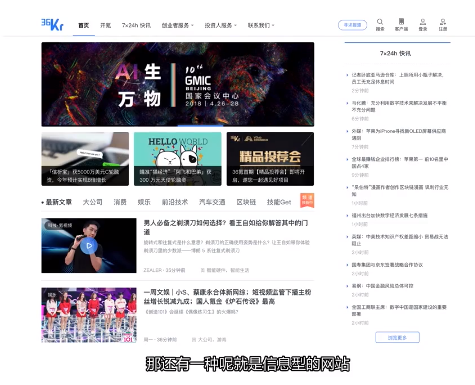Click the 36Kr logo
This screenshot has height=385, width=475.
52,24
